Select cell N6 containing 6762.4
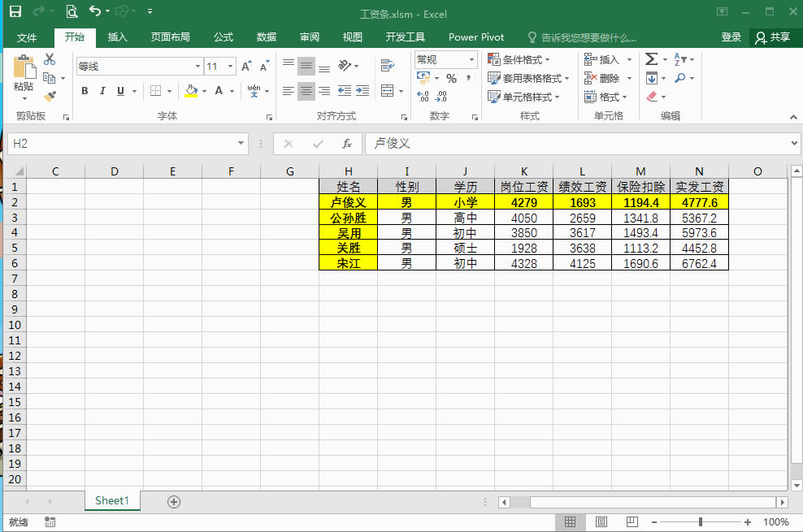The height and width of the screenshot is (532, 803). click(699, 264)
